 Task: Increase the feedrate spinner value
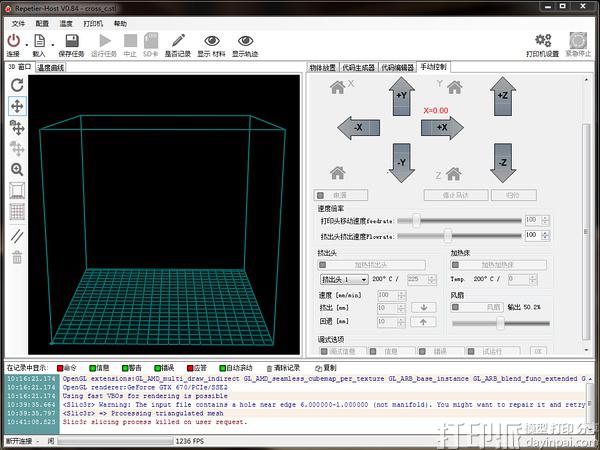coord(545,217)
